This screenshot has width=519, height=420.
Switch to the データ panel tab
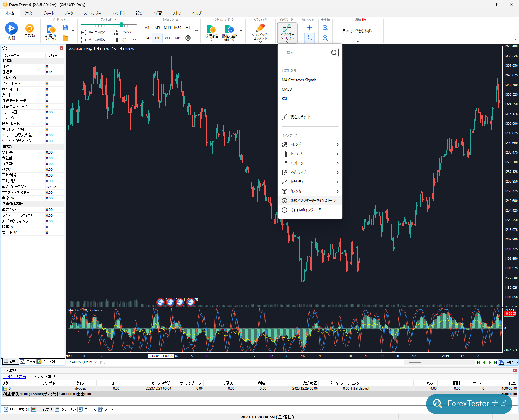(x=28, y=362)
